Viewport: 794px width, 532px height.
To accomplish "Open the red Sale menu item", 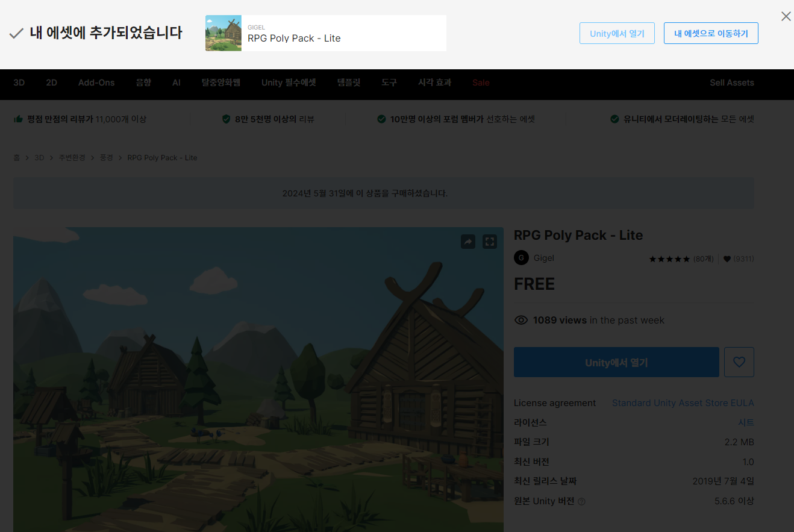I will (481, 83).
